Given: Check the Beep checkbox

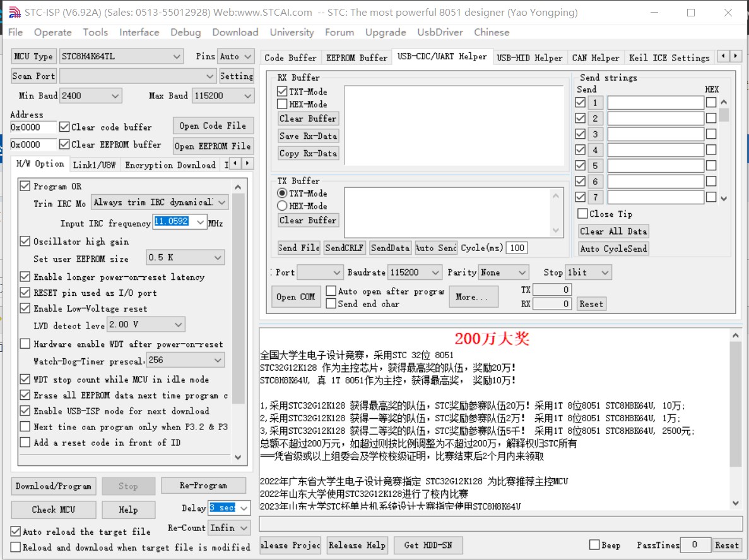Looking at the screenshot, I should pyautogui.click(x=594, y=545).
